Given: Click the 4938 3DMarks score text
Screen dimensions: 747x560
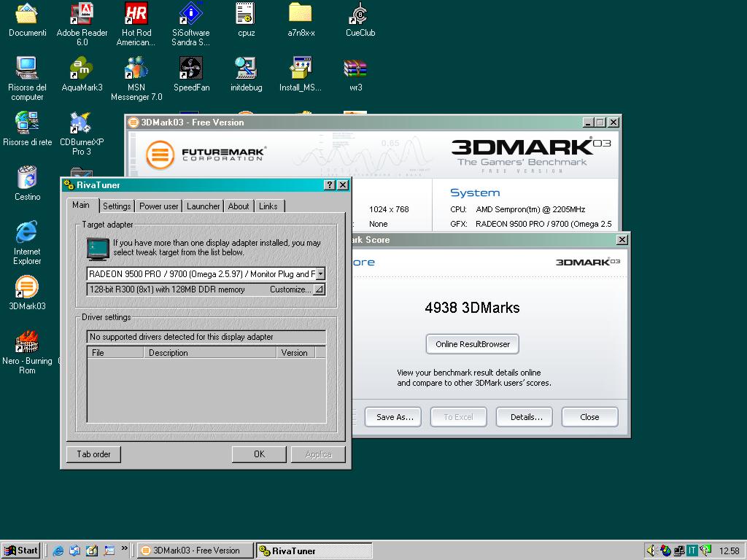Looking at the screenshot, I should tap(472, 308).
